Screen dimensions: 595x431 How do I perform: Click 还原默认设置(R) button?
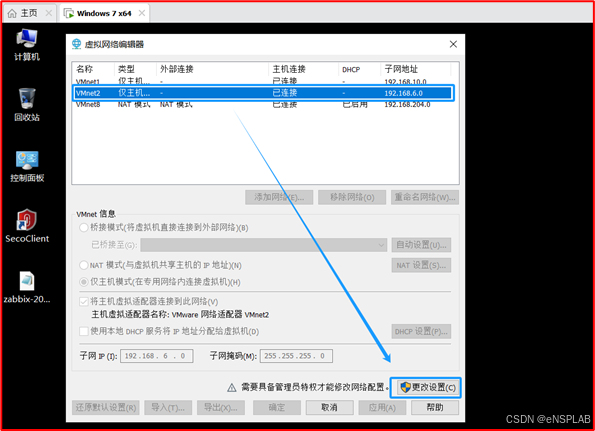tap(105, 407)
